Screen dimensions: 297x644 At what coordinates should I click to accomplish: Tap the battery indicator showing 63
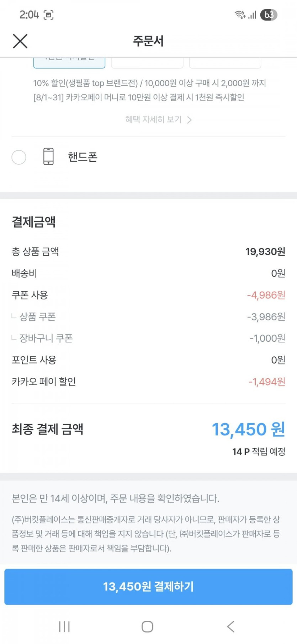(269, 15)
